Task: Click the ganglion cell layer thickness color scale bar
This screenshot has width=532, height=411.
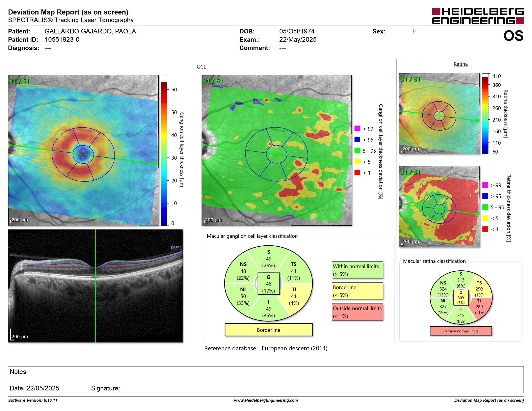Action: coord(164,150)
